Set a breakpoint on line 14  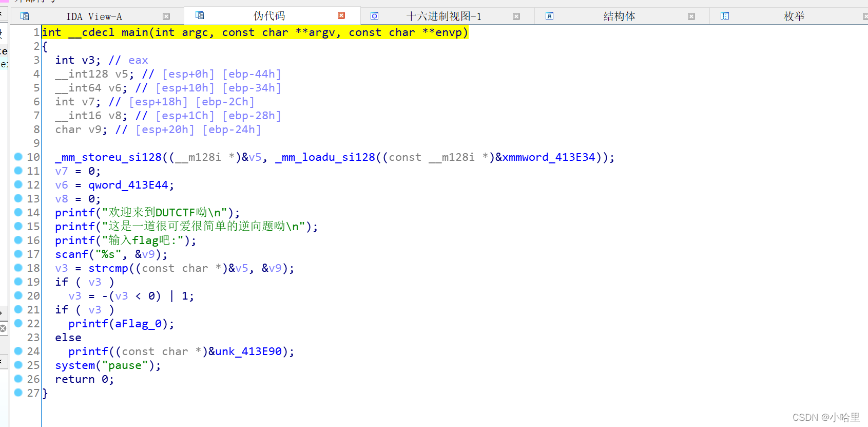click(18, 212)
